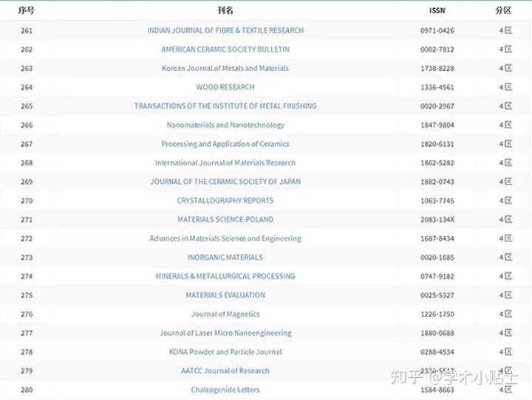Open JOURNAL OF THE CERAMIC SOCIETY OF JAPAN
This screenshot has height=400, width=532.
(225, 182)
